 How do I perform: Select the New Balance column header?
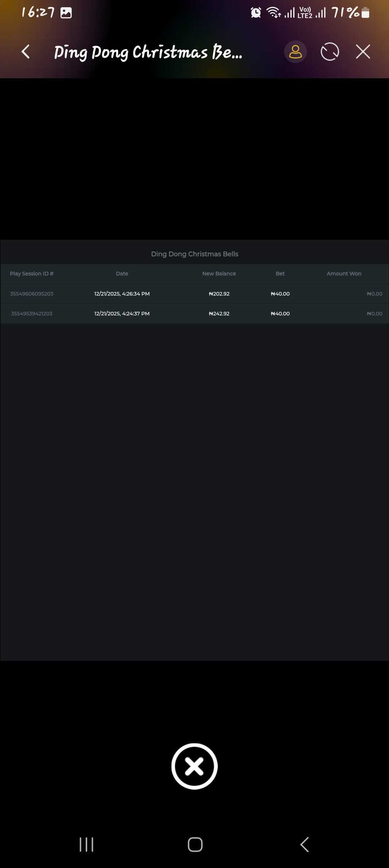point(219,274)
